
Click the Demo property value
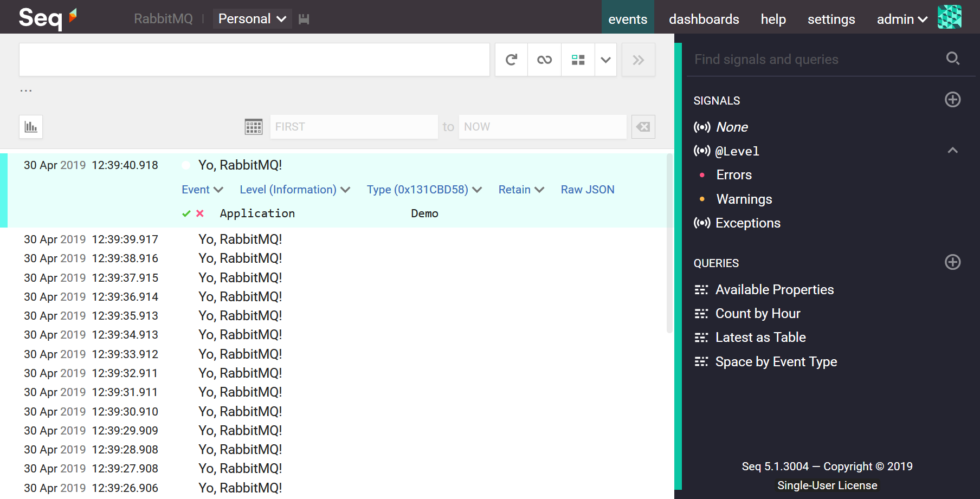pos(424,213)
